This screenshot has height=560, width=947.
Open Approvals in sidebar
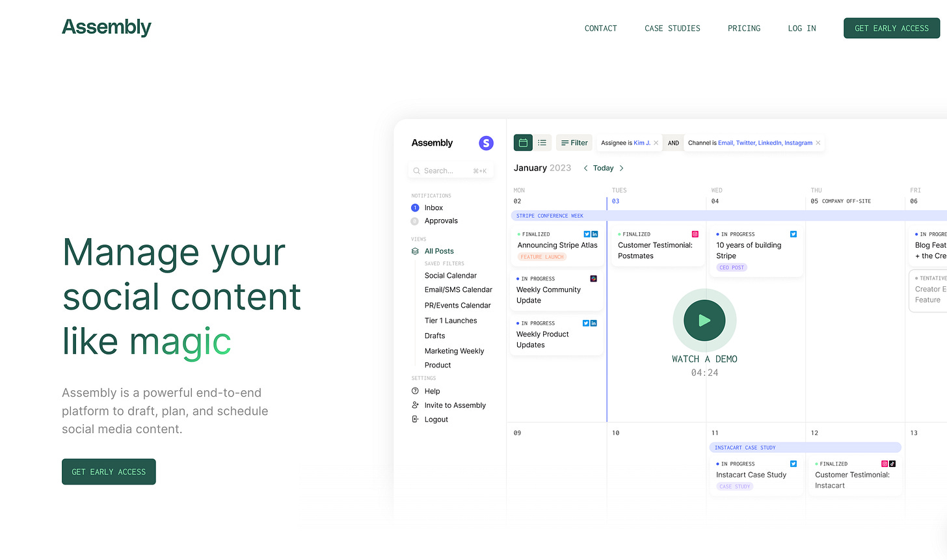tap(441, 220)
